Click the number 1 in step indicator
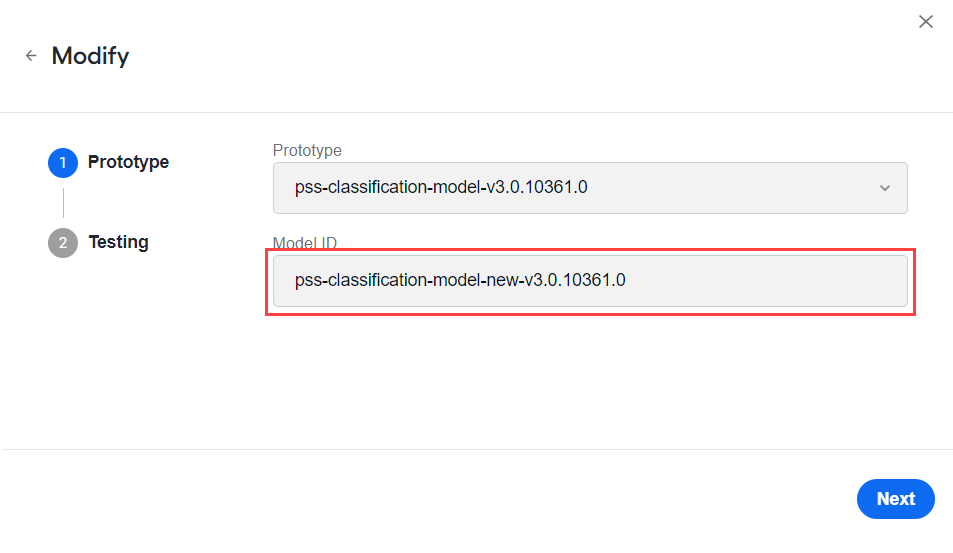This screenshot has height=553, width=953. [x=63, y=163]
